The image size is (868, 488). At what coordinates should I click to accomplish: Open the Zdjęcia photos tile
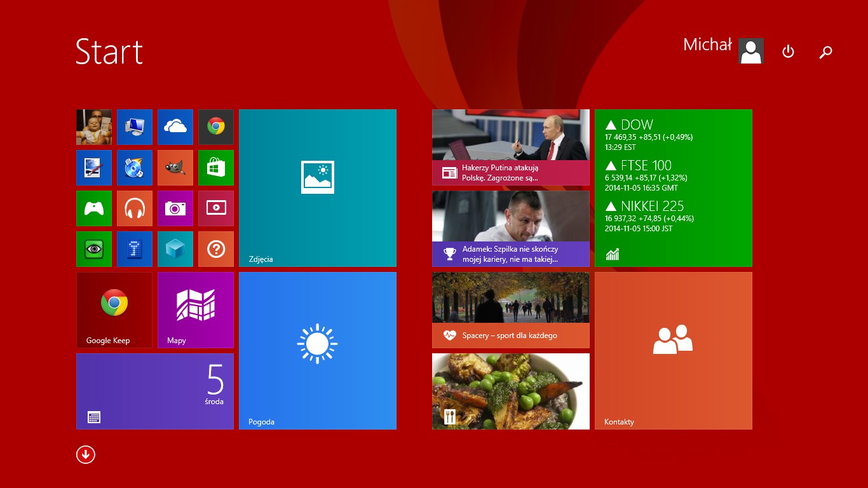point(318,188)
